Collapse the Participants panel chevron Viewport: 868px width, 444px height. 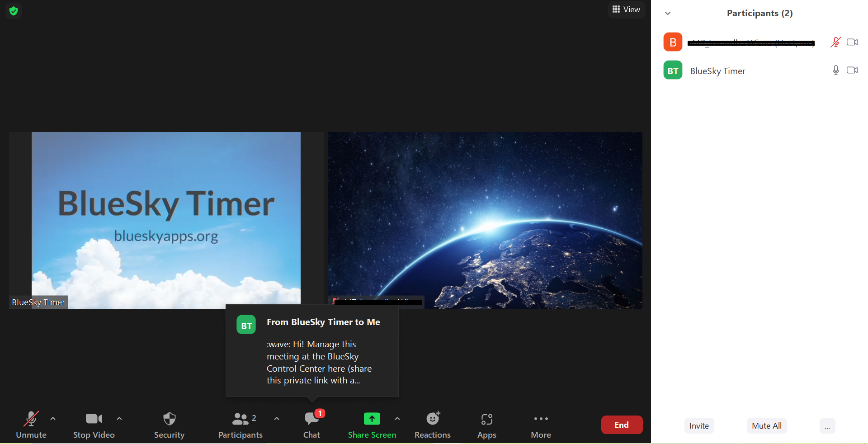pos(668,14)
